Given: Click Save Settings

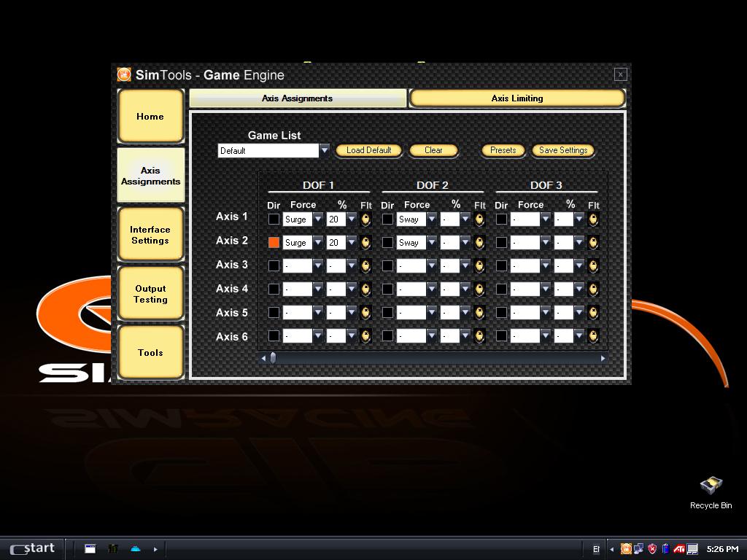Looking at the screenshot, I should pyautogui.click(x=563, y=150).
